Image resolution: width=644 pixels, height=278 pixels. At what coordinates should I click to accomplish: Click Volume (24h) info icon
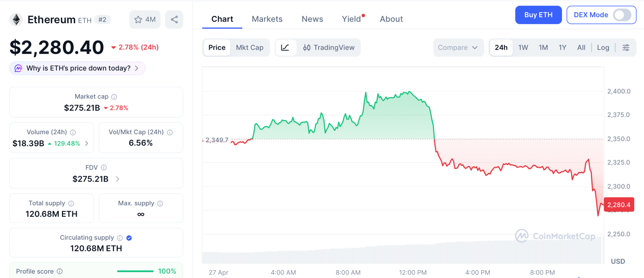[x=73, y=132]
